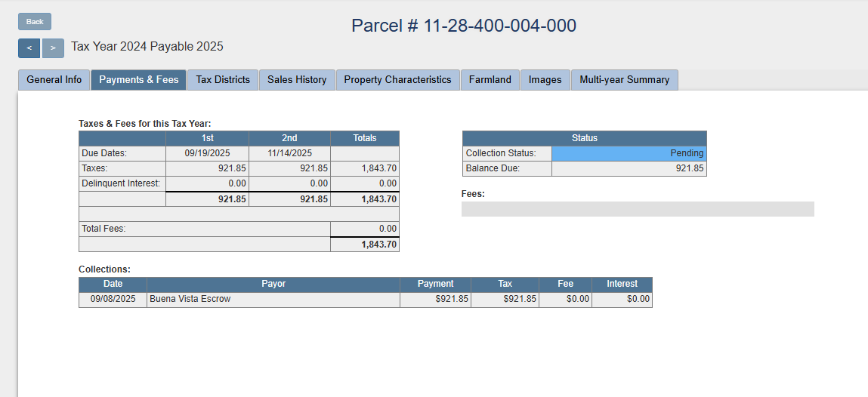Open the Farmland tab
The width and height of the screenshot is (868, 397).
click(x=490, y=80)
